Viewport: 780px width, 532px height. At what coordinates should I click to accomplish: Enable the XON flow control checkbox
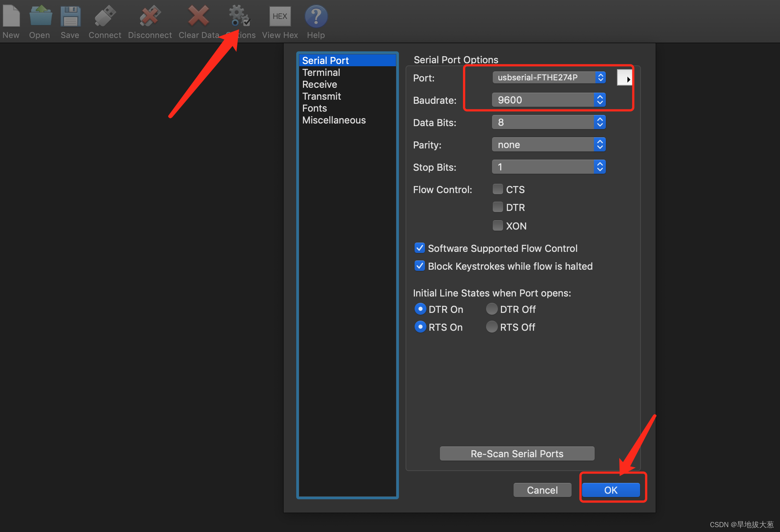tap(498, 225)
